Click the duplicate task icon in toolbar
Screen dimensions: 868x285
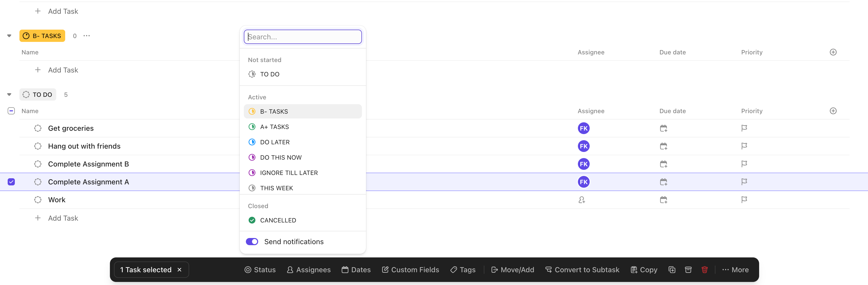click(671, 269)
